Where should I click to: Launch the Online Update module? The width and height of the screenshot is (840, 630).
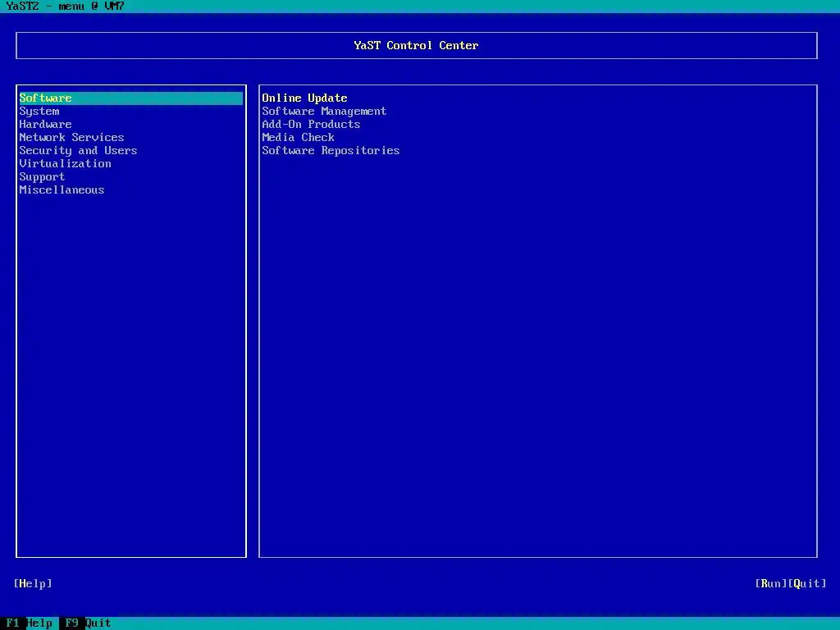304,98
